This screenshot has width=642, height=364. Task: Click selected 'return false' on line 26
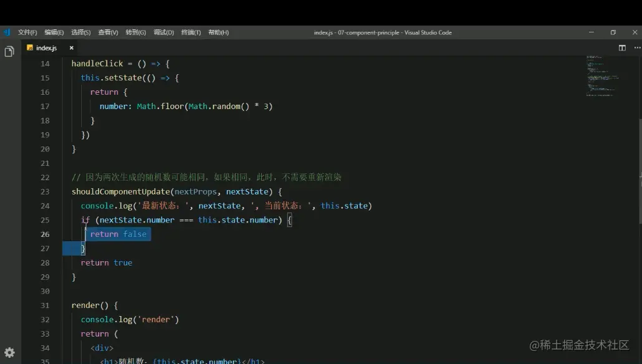point(118,234)
